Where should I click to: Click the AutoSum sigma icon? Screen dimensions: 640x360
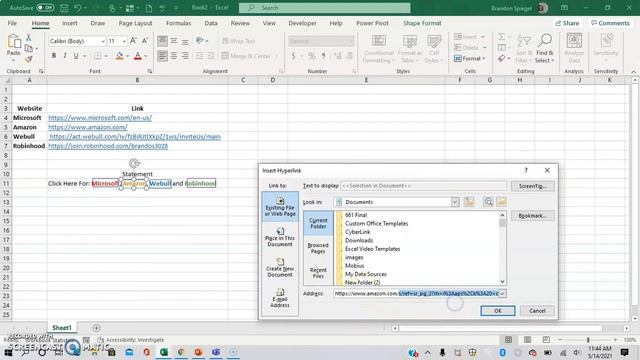tap(501, 37)
